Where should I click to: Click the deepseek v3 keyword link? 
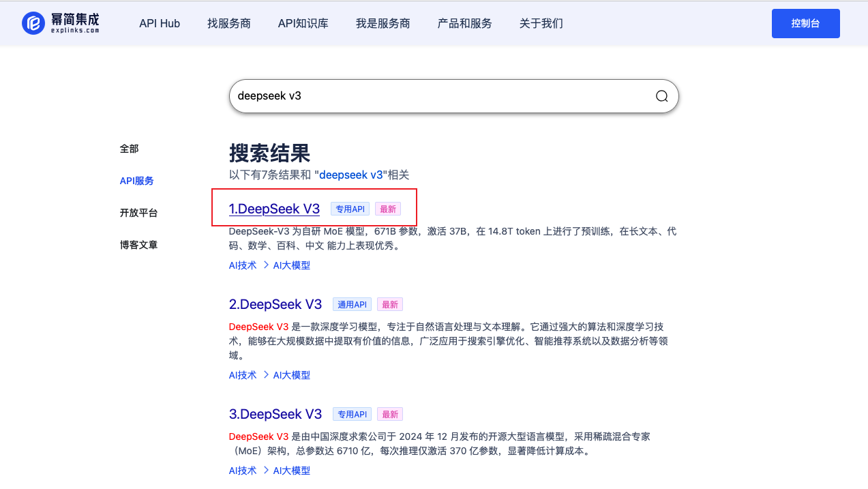click(x=350, y=175)
